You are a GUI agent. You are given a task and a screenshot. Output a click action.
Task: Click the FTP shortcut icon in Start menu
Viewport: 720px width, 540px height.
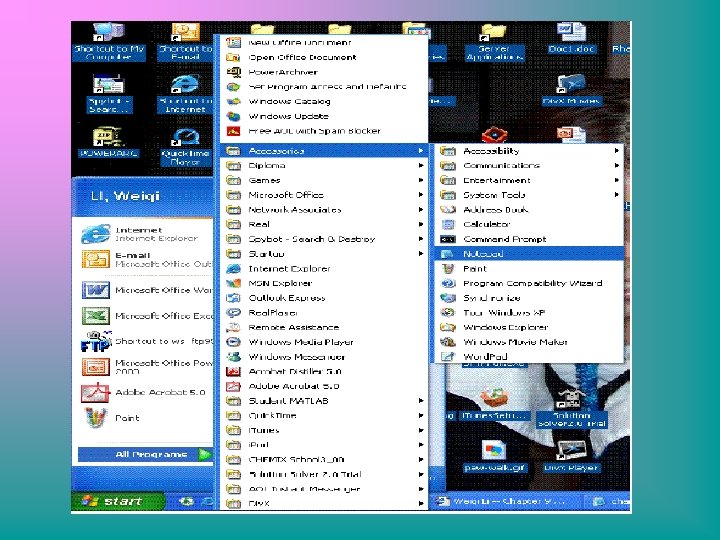(96, 341)
